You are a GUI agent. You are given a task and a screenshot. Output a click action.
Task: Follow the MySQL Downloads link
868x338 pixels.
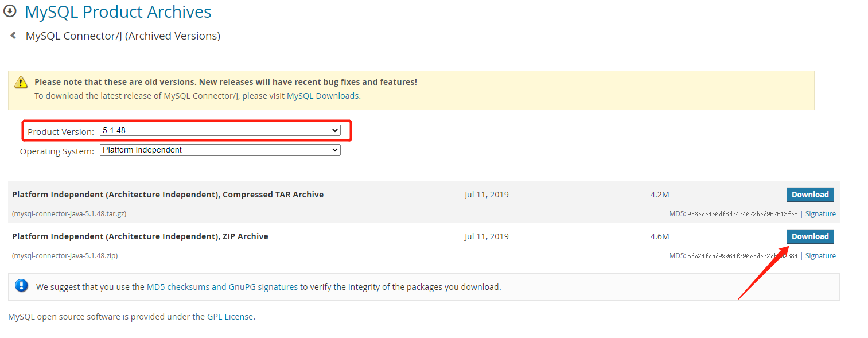point(322,96)
